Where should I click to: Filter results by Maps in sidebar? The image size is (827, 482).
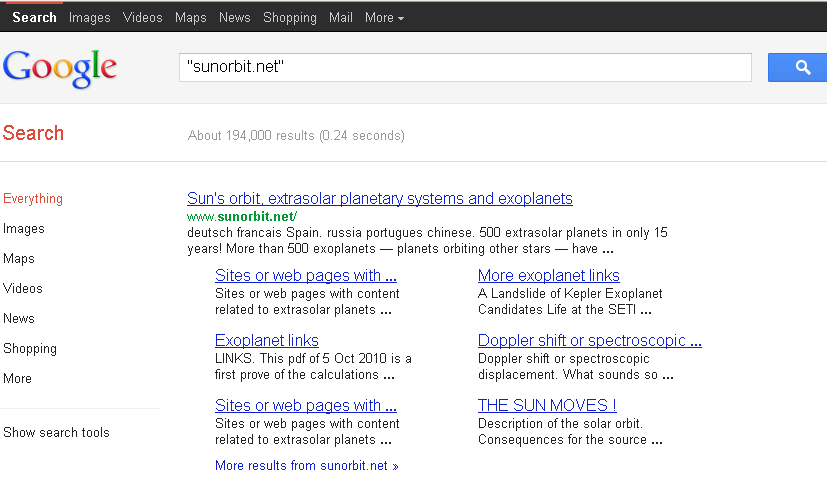19,259
